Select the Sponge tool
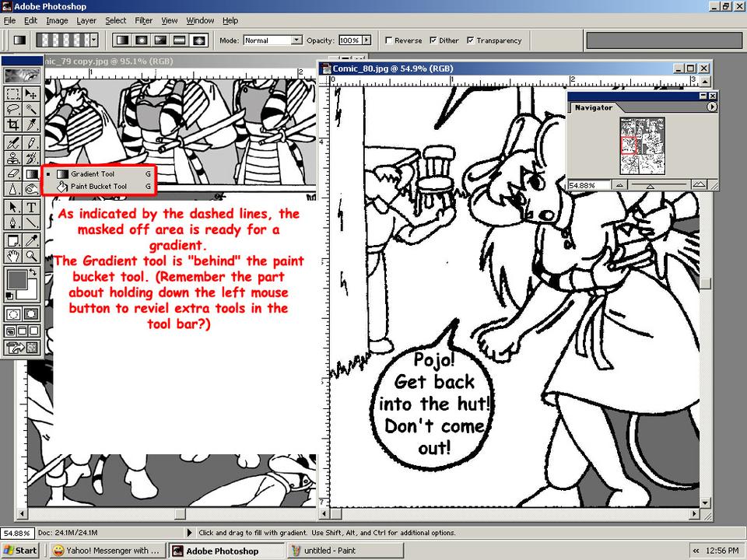Viewport: 747px width, 560px height. point(31,189)
